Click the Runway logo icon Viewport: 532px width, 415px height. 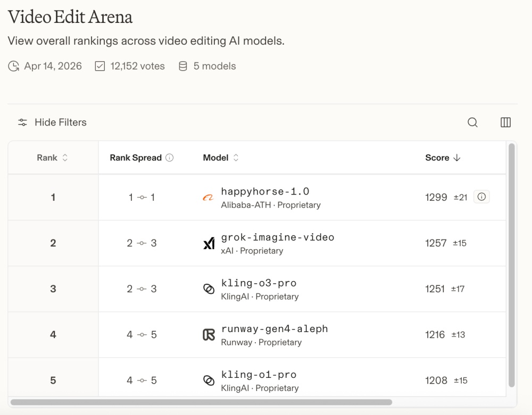coord(209,335)
